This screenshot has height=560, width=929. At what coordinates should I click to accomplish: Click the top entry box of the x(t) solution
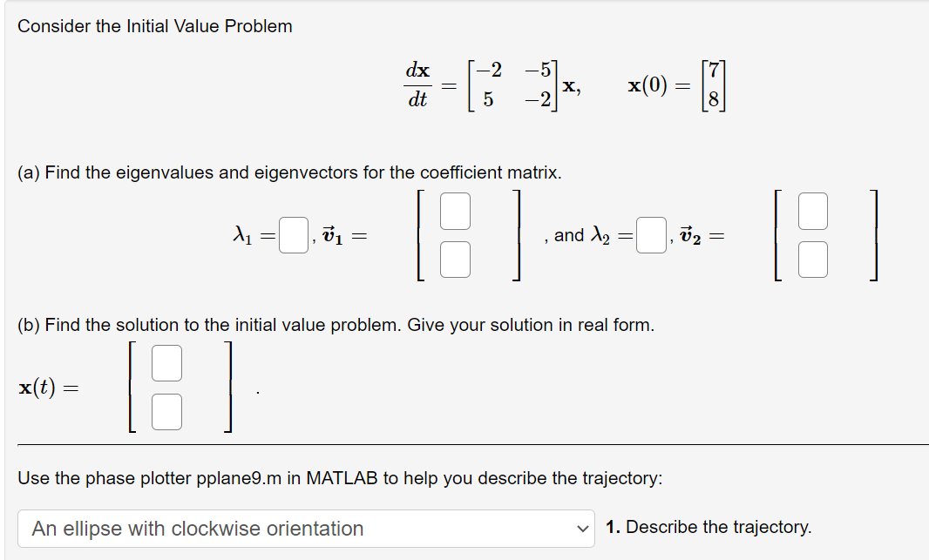(166, 363)
